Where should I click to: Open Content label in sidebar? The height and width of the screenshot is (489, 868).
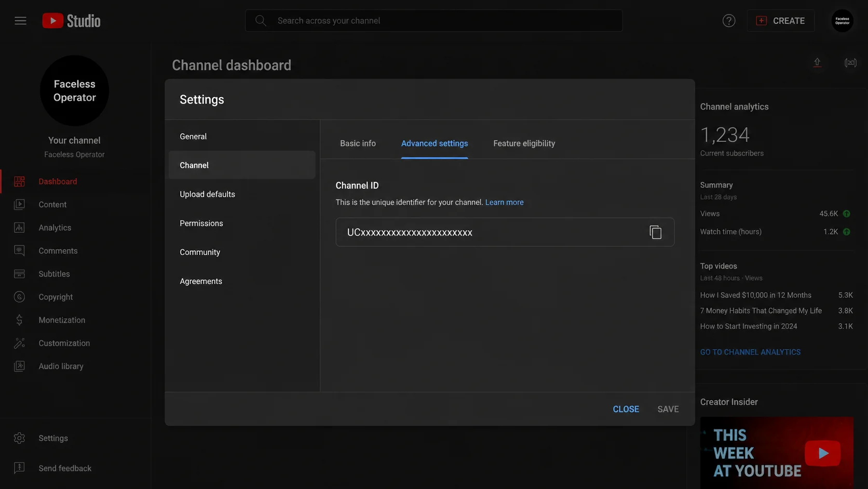pyautogui.click(x=52, y=204)
